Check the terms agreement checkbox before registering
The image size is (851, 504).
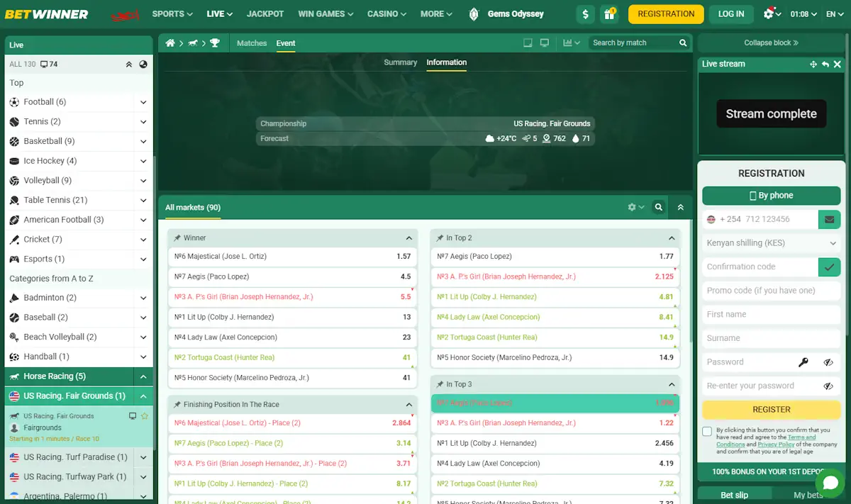[707, 431]
